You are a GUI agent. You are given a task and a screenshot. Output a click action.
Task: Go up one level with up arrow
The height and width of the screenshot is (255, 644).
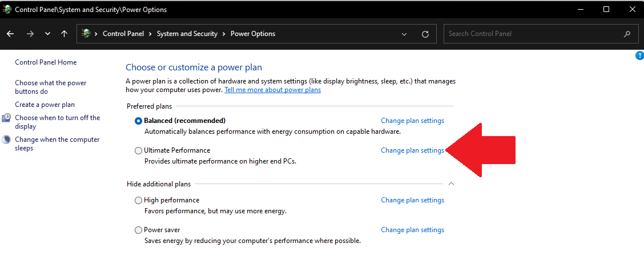point(64,34)
